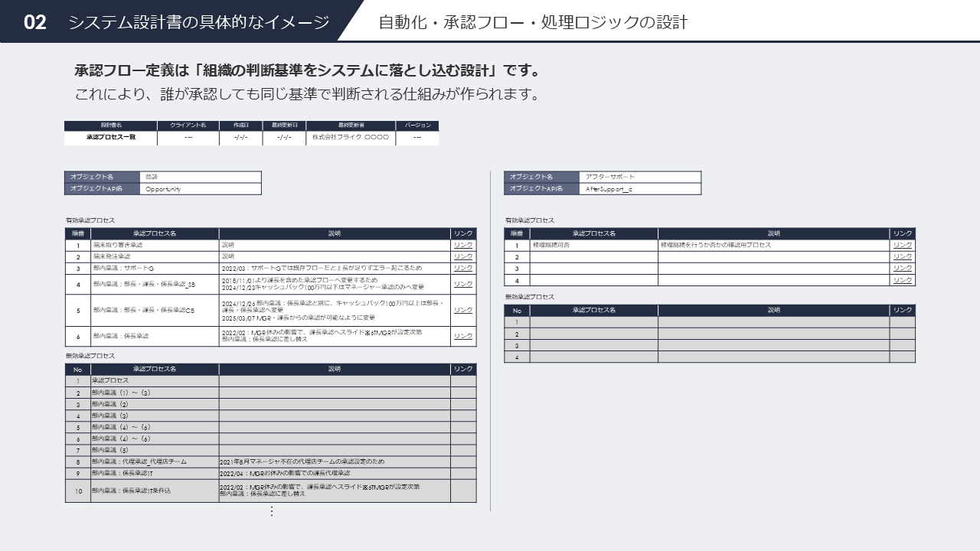Click the Opportunity object API name cell

tap(201, 189)
